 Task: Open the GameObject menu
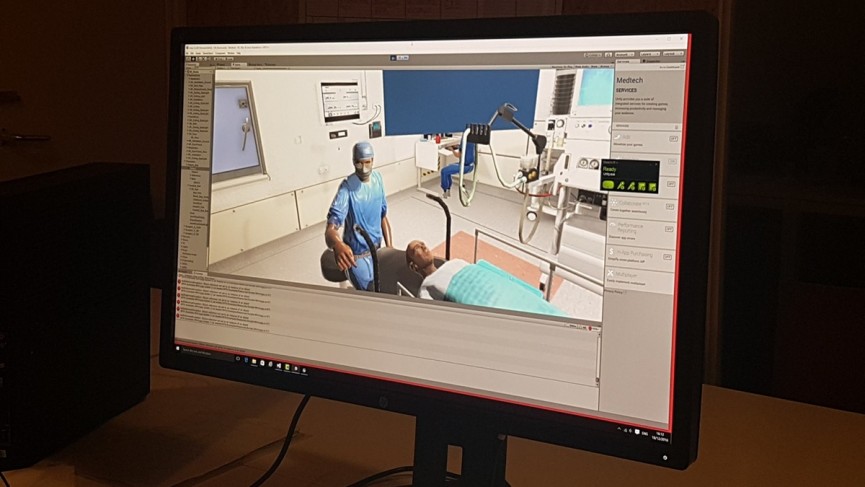click(208, 53)
